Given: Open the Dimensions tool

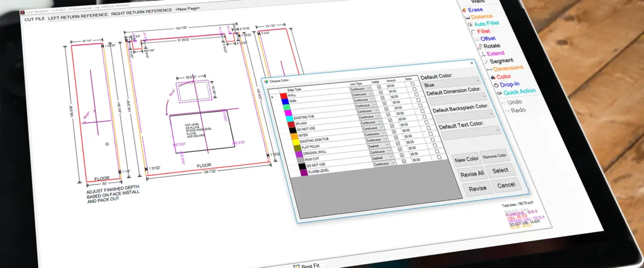Looking at the screenshot, I should pos(507,69).
